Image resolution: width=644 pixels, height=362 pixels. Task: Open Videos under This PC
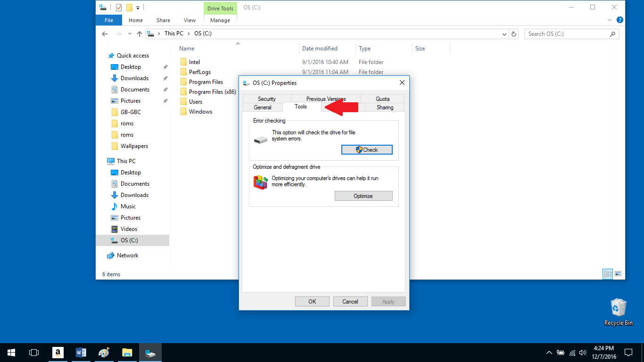click(x=129, y=229)
